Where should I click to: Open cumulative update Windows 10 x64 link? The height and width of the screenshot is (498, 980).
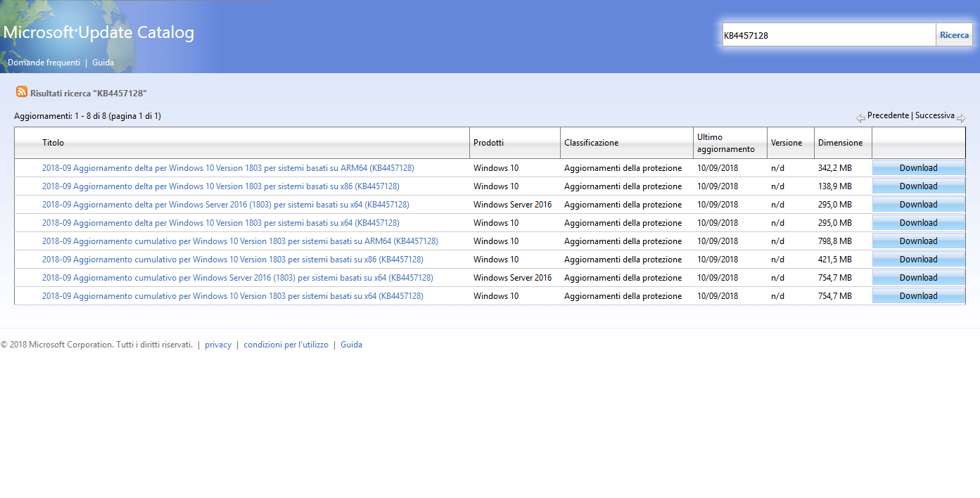[x=232, y=296]
